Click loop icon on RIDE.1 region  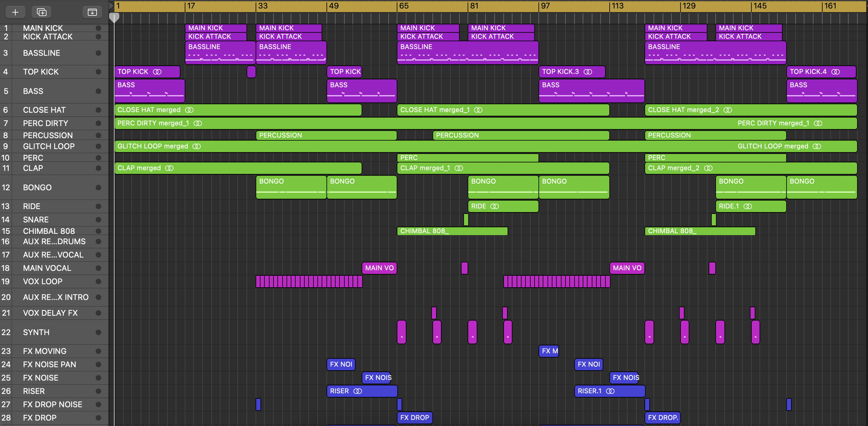[x=748, y=206]
